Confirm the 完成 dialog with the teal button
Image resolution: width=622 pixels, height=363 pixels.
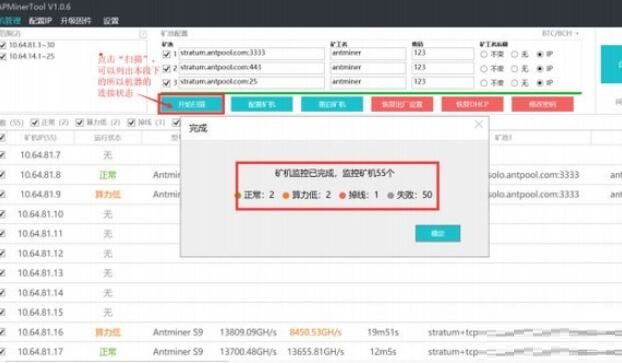click(x=438, y=233)
